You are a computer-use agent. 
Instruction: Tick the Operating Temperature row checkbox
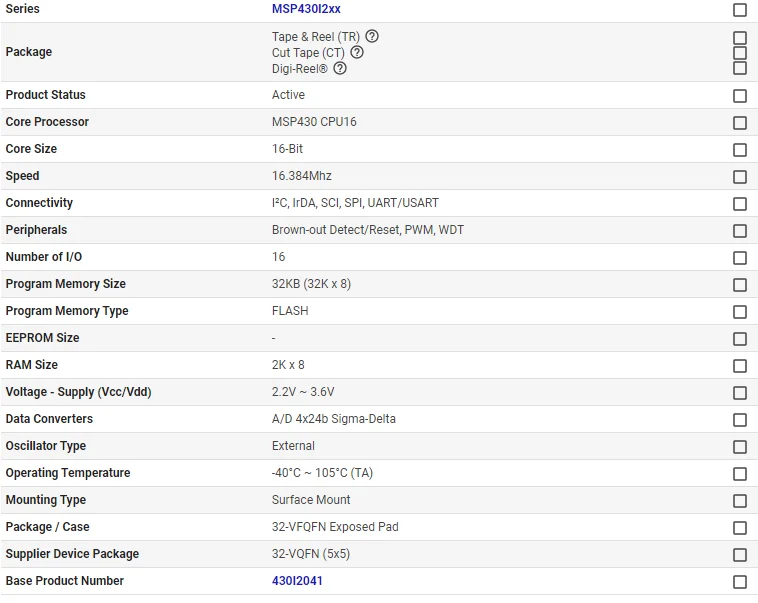pyautogui.click(x=740, y=474)
